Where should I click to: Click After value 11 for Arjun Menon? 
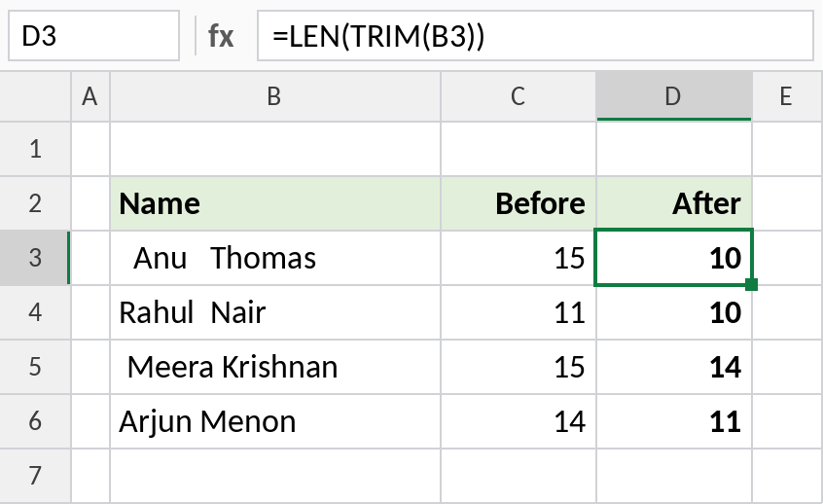pyautogui.click(x=674, y=421)
